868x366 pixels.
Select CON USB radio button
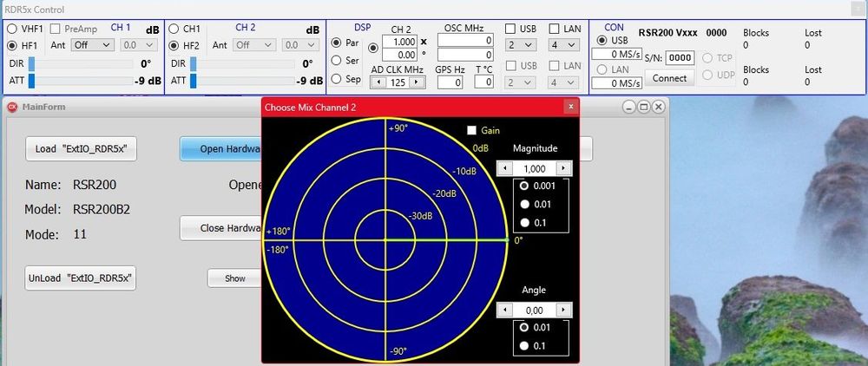(x=602, y=41)
